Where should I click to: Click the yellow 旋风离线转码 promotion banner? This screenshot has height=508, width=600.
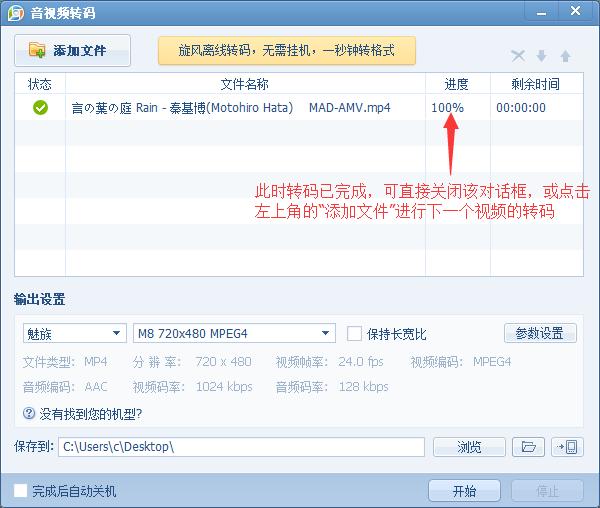tap(287, 50)
